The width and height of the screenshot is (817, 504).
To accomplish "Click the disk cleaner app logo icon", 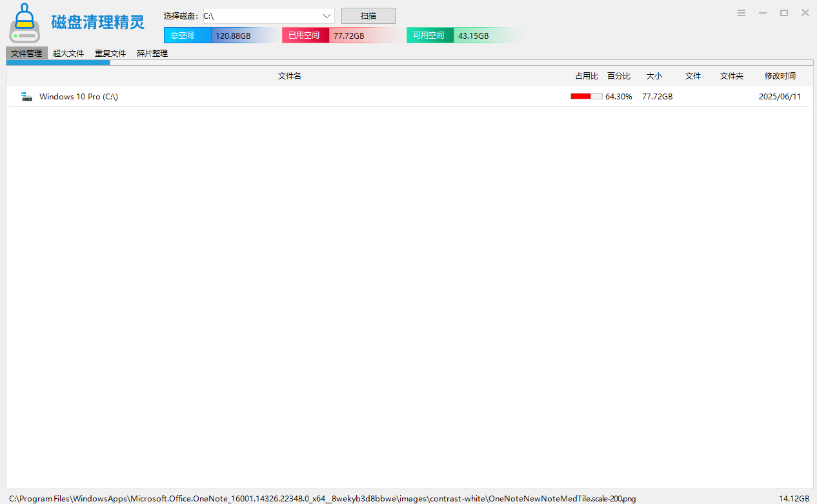I will tap(25, 23).
